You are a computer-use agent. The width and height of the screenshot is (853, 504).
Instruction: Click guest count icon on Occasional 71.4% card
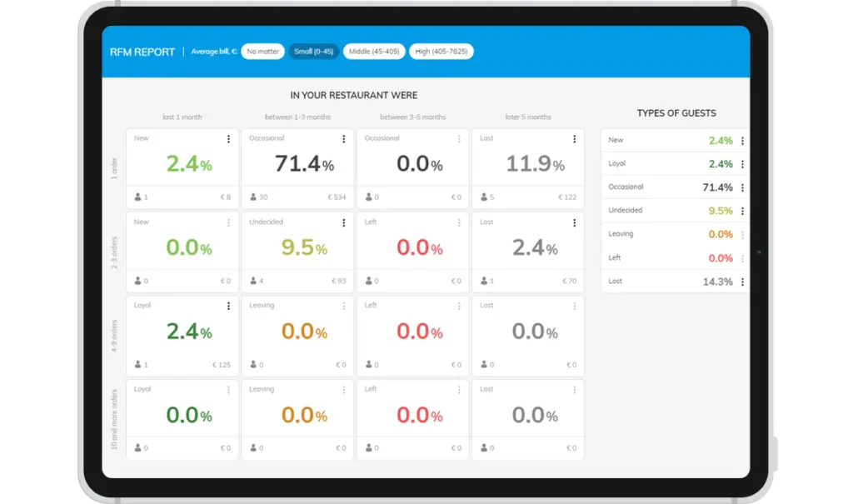coord(252,197)
